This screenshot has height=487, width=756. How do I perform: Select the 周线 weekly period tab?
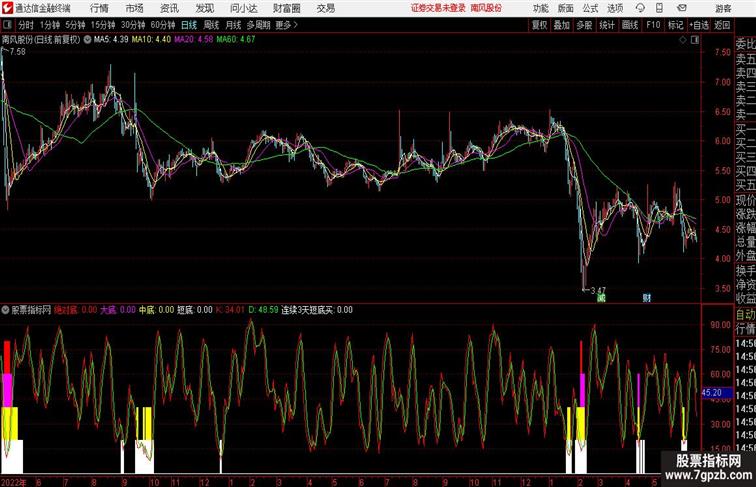[211, 25]
